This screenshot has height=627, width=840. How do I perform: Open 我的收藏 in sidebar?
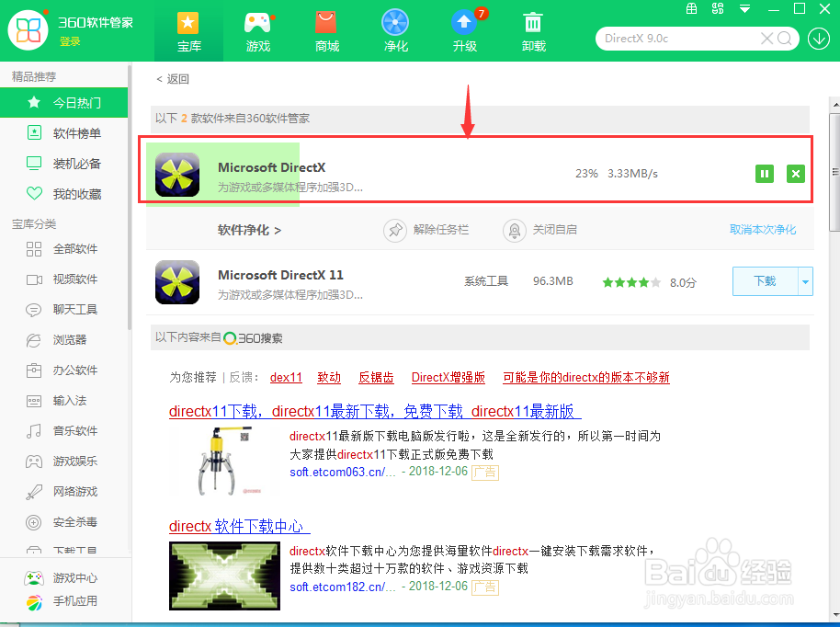tap(63, 194)
